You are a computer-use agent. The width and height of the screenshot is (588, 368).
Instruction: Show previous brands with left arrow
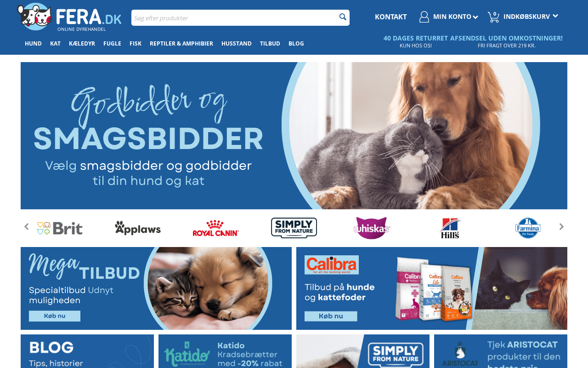26,226
